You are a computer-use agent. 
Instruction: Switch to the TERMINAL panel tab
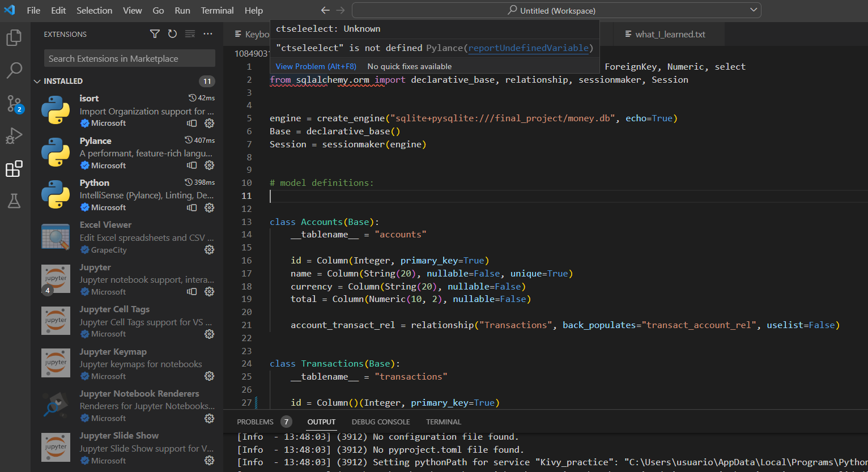click(x=443, y=422)
